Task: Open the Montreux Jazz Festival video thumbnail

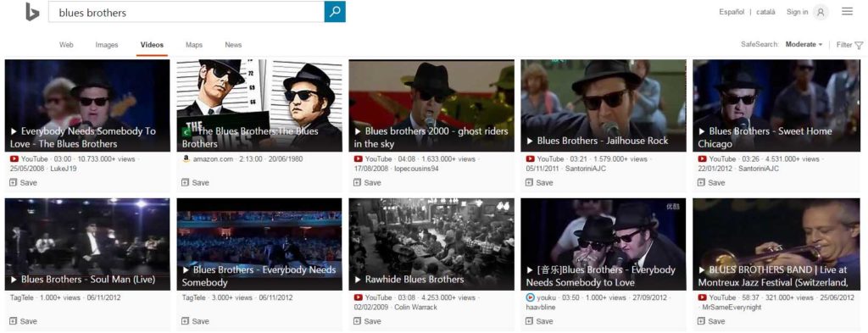Action: [x=776, y=244]
